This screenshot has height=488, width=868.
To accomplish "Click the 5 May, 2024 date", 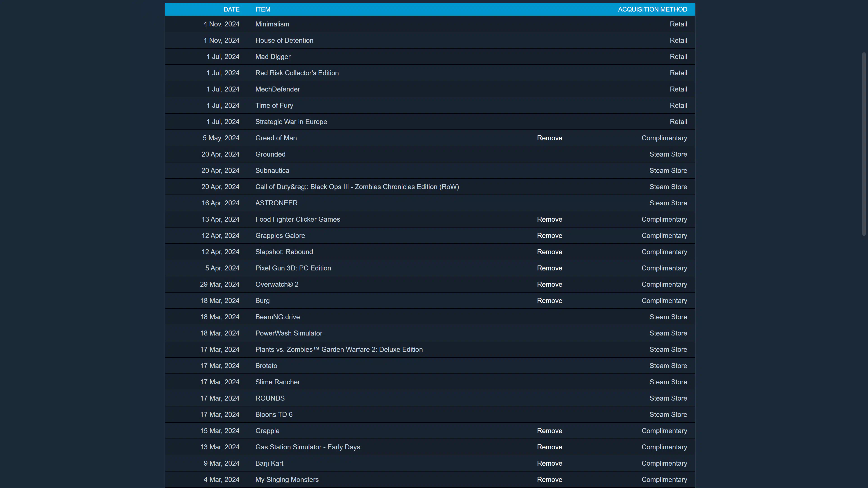I will [x=221, y=138].
